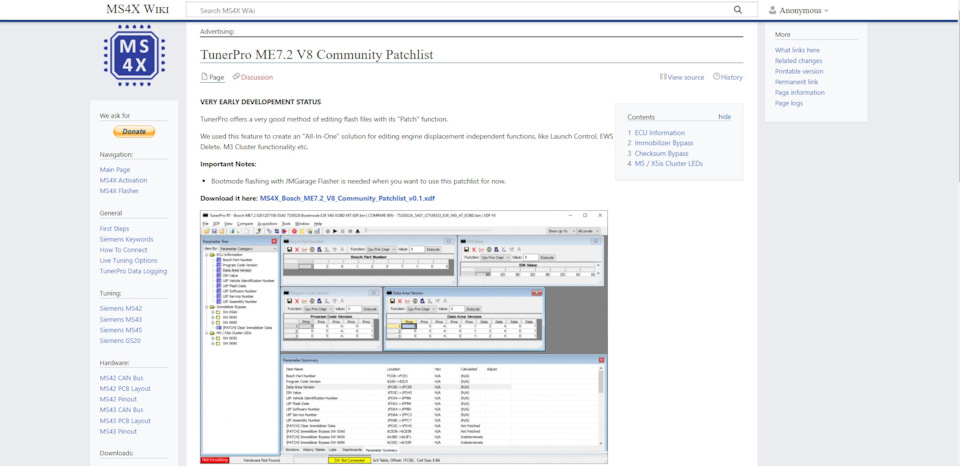Hide the Contents box
Image resolution: width=960 pixels, height=466 pixels.
coord(724,117)
